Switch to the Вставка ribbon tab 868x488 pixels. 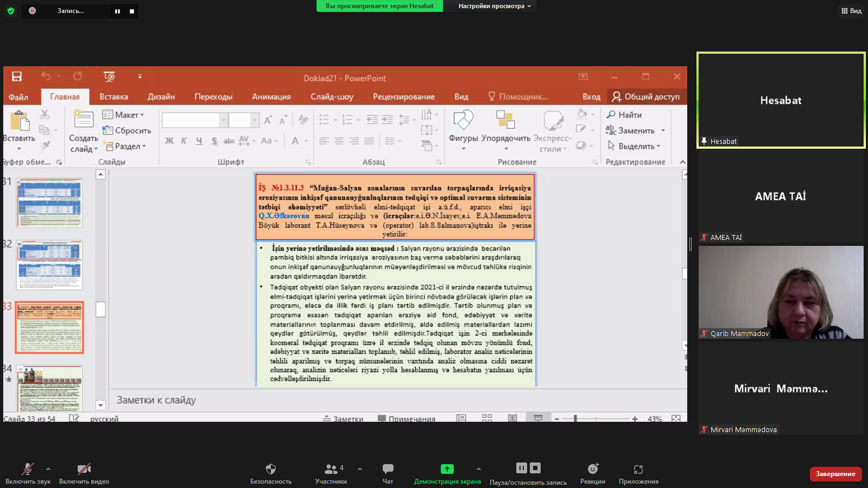(113, 97)
